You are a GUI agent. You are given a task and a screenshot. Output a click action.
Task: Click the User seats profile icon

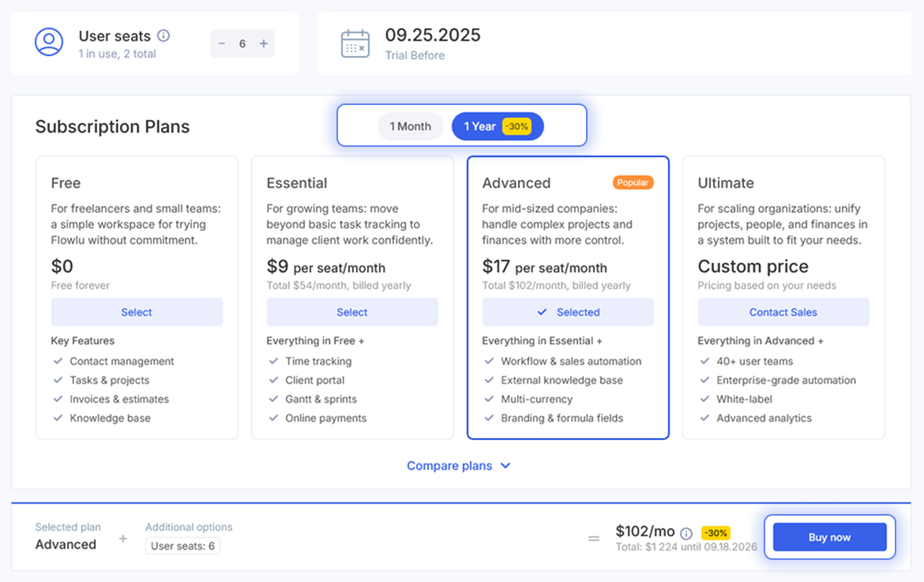click(x=49, y=43)
